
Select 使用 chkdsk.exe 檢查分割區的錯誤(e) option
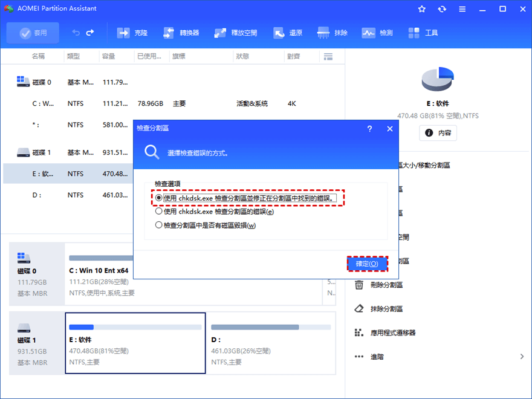click(215, 212)
